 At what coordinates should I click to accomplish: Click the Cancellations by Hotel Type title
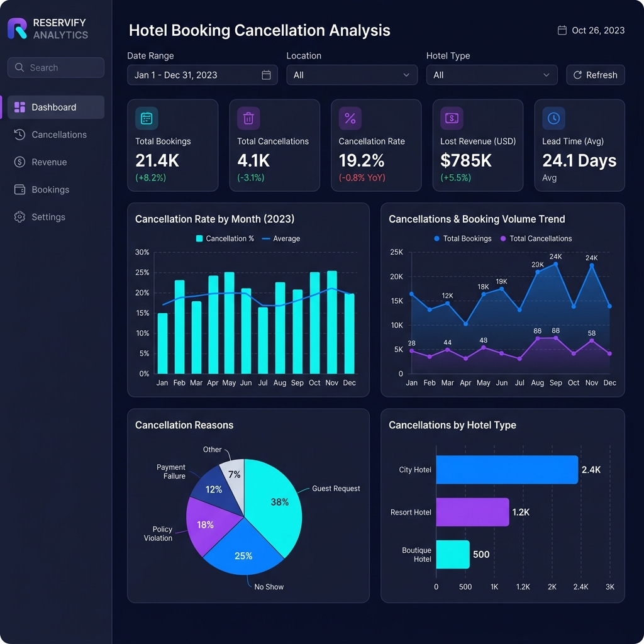pyautogui.click(x=452, y=425)
